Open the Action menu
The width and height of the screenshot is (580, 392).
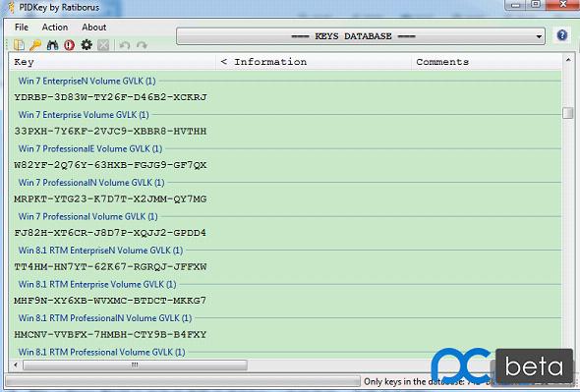pyautogui.click(x=55, y=28)
